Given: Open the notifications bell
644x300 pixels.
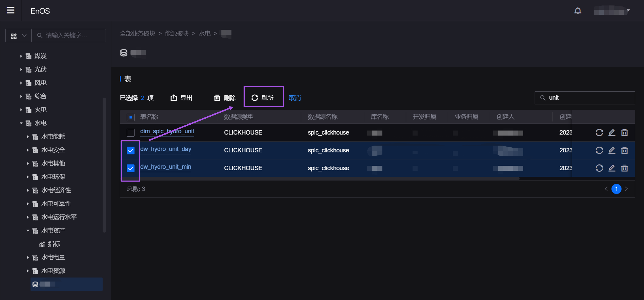Looking at the screenshot, I should (x=578, y=11).
